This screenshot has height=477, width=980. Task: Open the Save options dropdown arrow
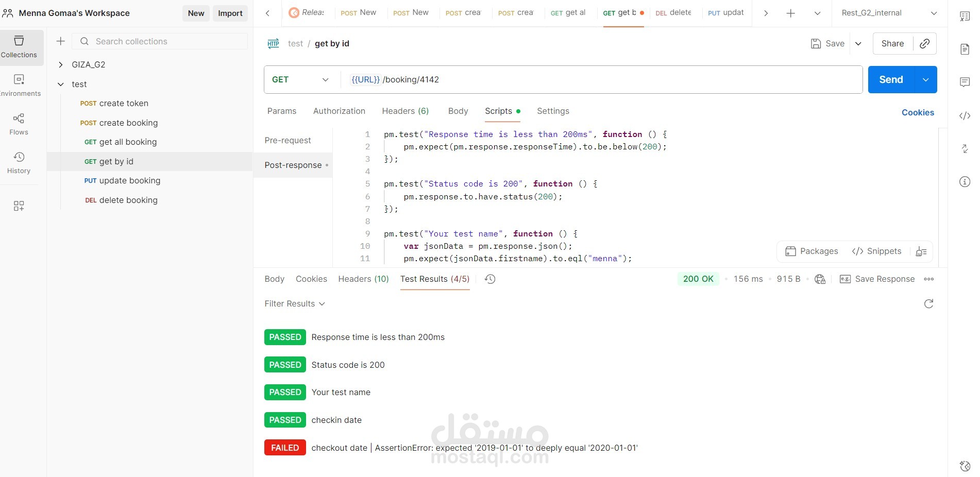858,43
